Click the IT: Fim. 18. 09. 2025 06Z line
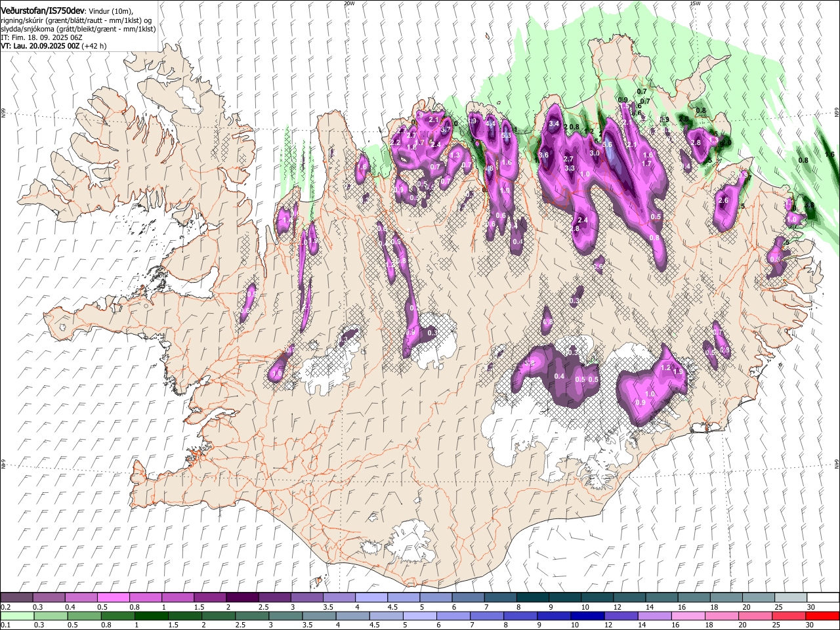Screen dimensions: 840x630 click(x=41, y=37)
